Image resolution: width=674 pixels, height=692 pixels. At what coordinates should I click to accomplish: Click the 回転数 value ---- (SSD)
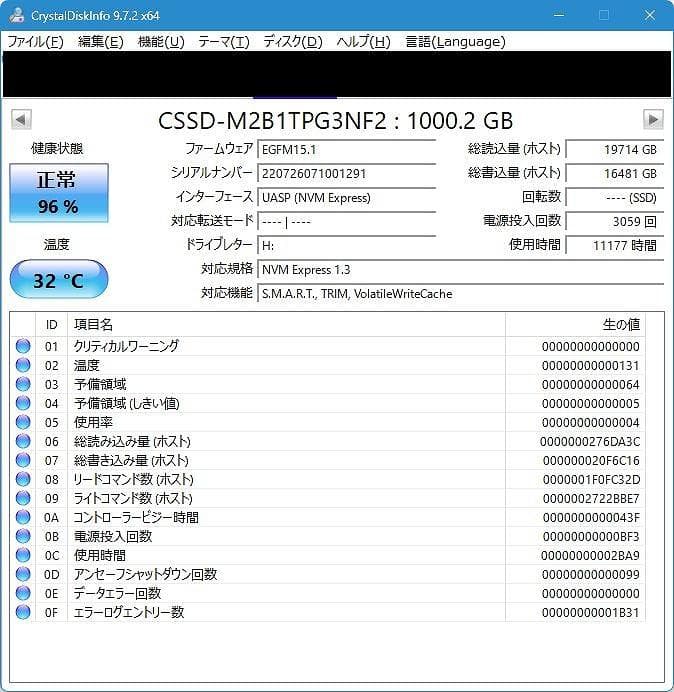(614, 197)
